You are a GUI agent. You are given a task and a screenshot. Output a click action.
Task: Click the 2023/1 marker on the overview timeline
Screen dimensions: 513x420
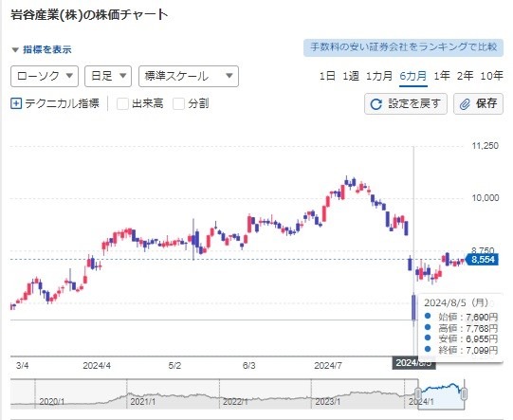(328, 402)
